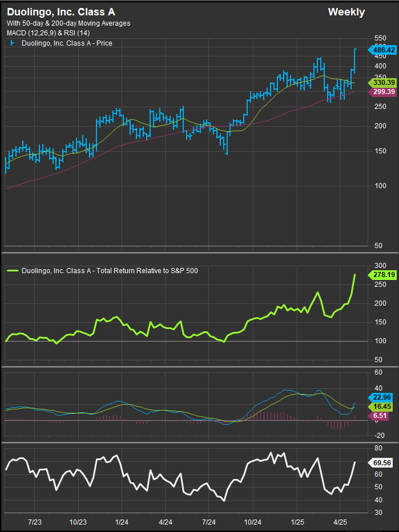Click the Weekly timeframe label
This screenshot has width=399, height=532.
pos(346,12)
